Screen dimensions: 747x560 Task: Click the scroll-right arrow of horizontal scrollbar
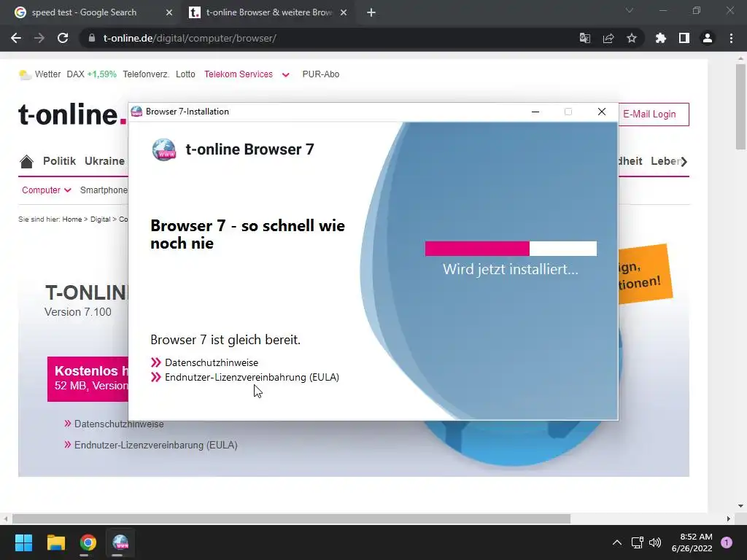pos(729,518)
